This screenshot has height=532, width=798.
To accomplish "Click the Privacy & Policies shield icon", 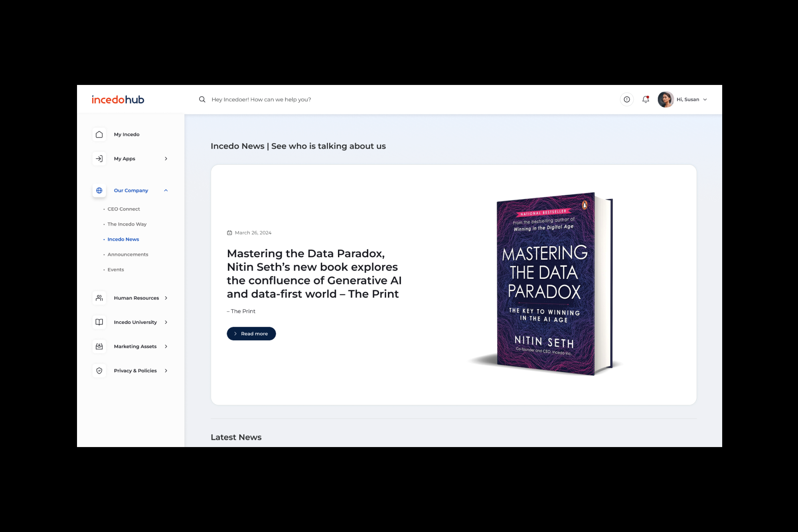I will click(x=99, y=371).
